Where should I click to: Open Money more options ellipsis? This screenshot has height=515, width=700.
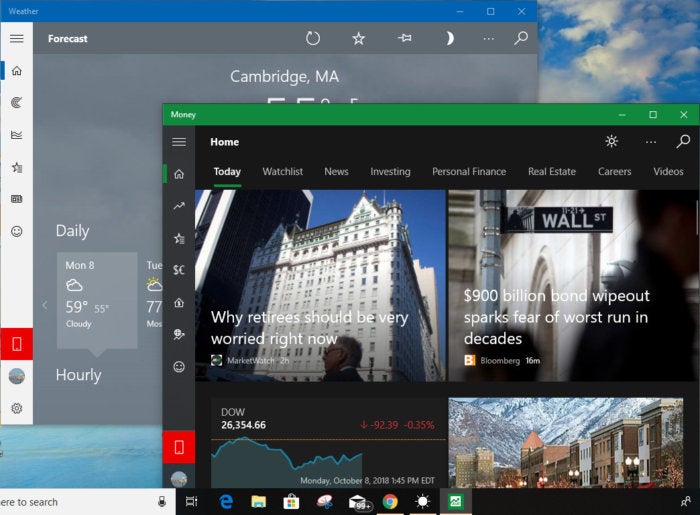(651, 142)
